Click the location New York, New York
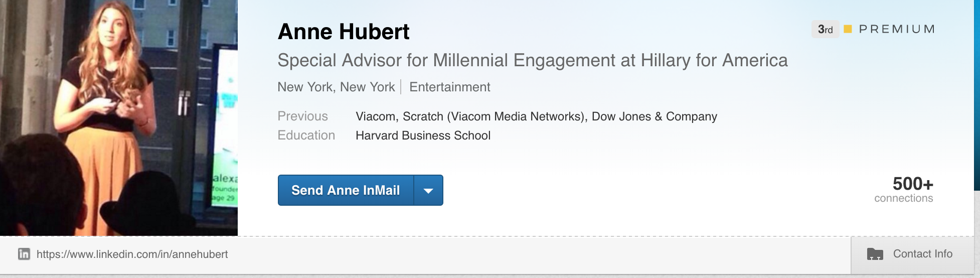Screen dimensions: 980x278 (x=336, y=87)
